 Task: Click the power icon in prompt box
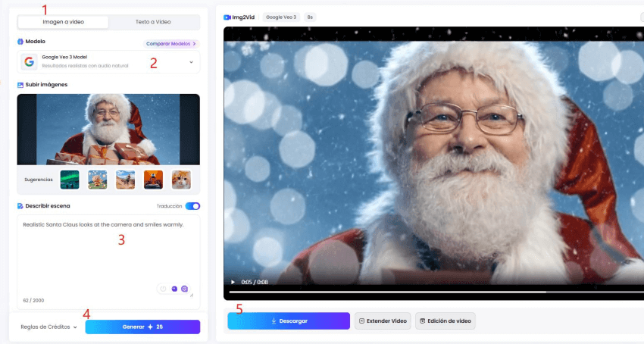click(163, 289)
